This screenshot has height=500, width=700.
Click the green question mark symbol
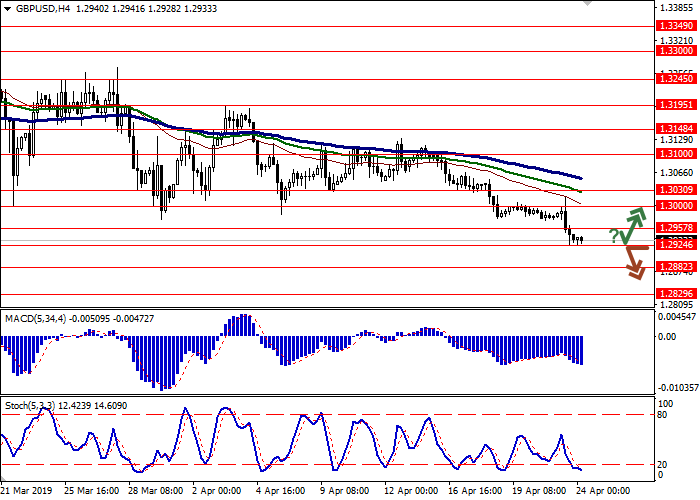tap(612, 235)
